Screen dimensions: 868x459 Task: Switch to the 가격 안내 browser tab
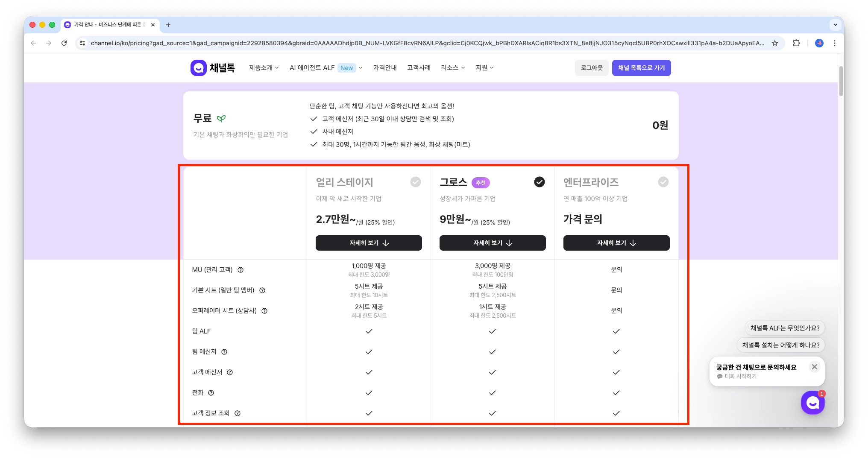(x=110, y=25)
